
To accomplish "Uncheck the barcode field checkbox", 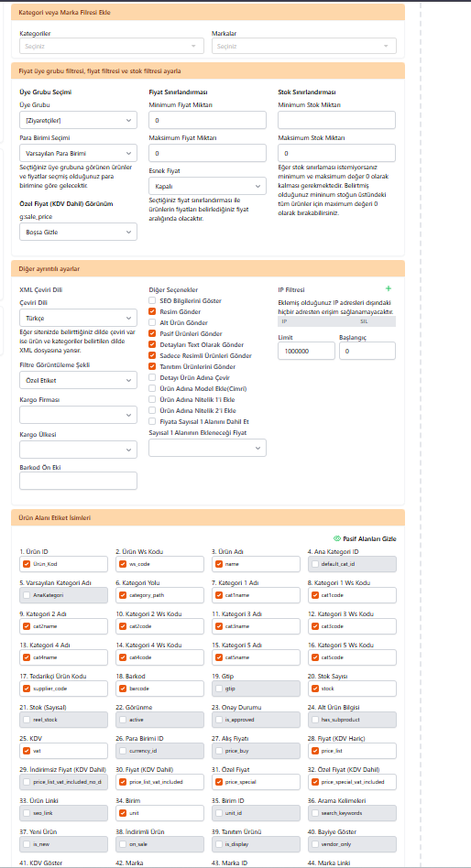I will tap(123, 689).
